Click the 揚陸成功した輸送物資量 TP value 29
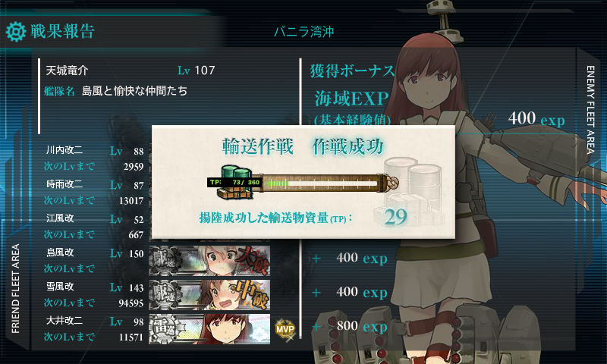607x364 pixels. tap(395, 217)
